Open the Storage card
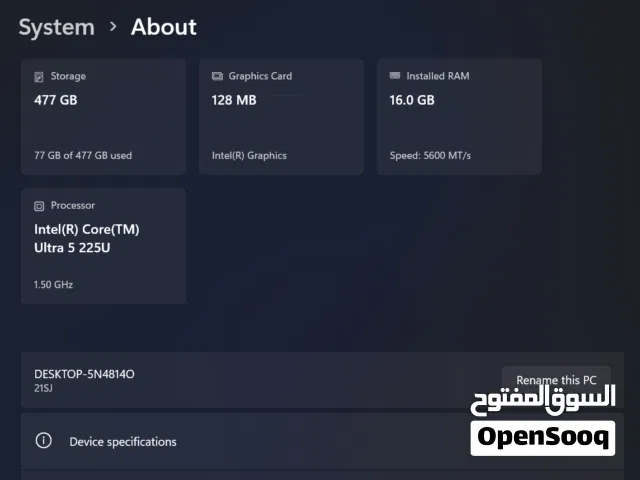 (x=103, y=116)
